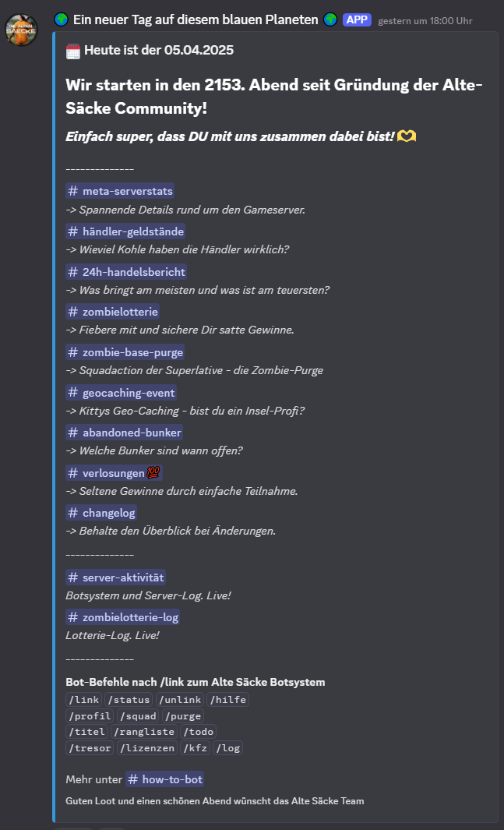The width and height of the screenshot is (504, 830).
Task: Click the Alte Säcke bot avatar
Action: [x=21, y=29]
